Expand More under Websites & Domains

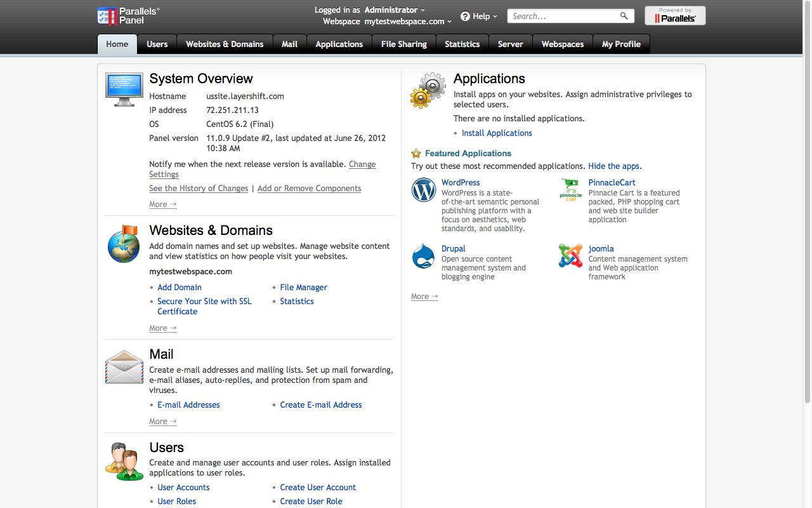point(163,328)
